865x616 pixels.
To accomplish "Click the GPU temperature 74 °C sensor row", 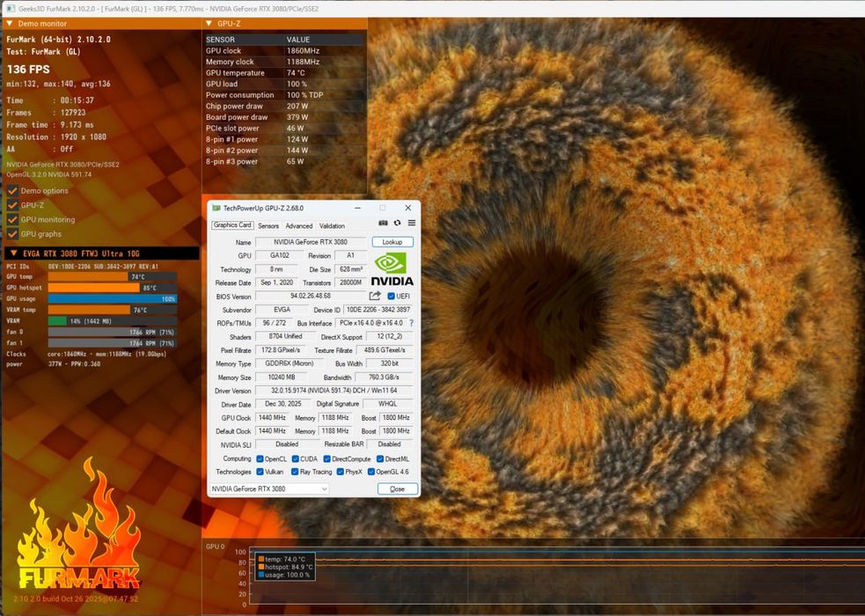I will pos(284,73).
